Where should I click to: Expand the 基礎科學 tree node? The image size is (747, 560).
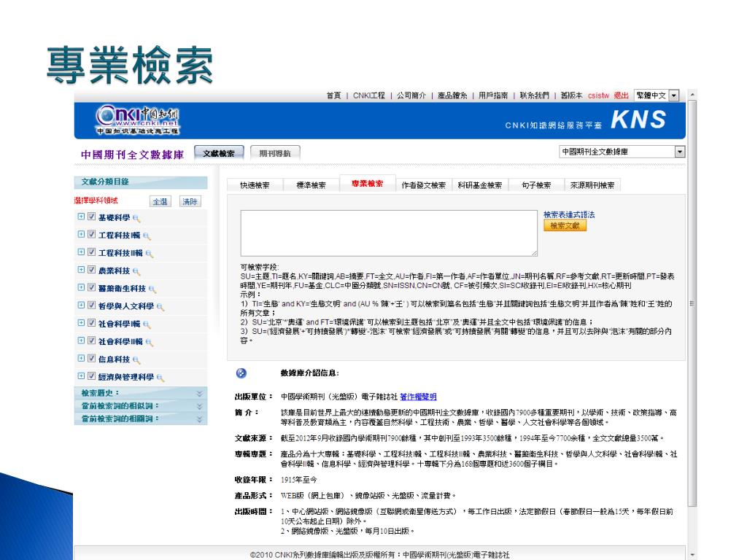point(81,217)
